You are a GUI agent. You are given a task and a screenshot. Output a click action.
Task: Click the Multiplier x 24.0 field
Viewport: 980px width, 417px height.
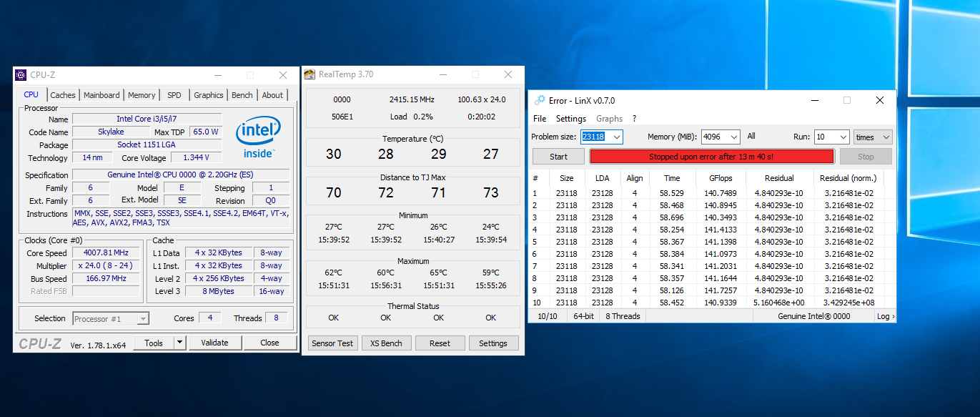107,266
